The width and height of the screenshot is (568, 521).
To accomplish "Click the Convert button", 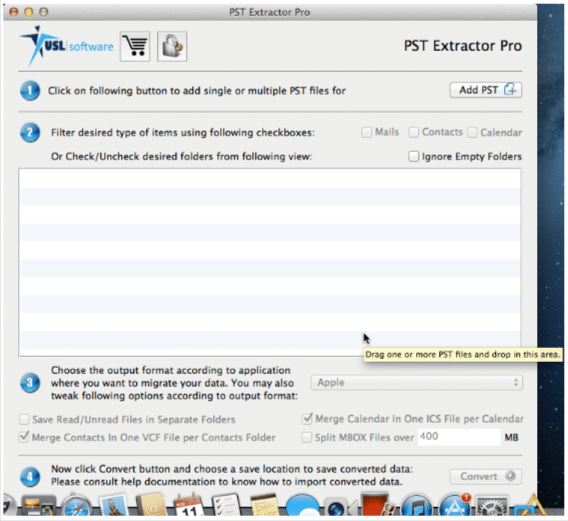I will [x=485, y=476].
